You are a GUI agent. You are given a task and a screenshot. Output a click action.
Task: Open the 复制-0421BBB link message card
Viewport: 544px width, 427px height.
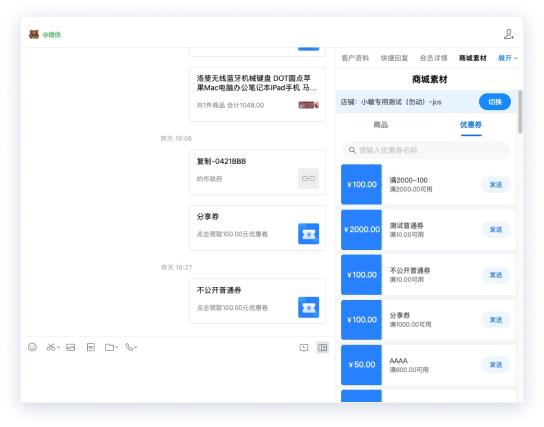pos(257,172)
